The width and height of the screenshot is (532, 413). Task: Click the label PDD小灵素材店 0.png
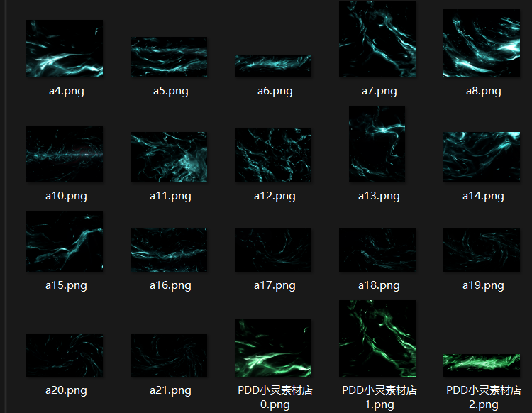click(x=275, y=397)
